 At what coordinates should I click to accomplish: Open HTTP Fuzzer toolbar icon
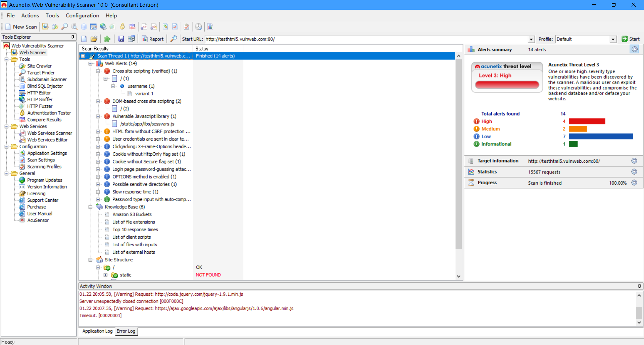pos(112,27)
